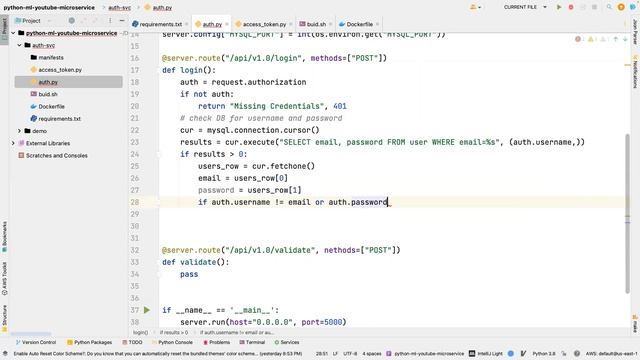Click the target locate icon in Project panel

tap(71, 20)
